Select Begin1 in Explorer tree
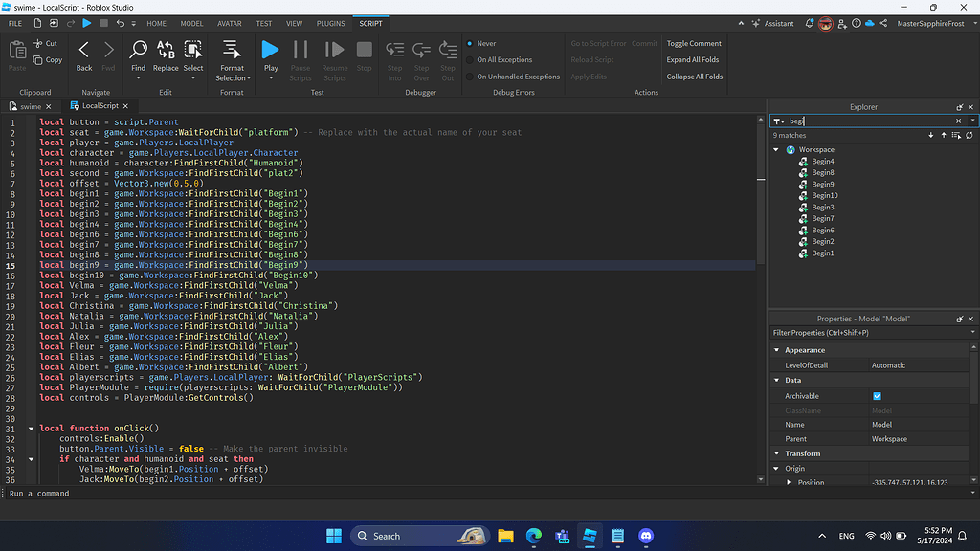Image resolution: width=980 pixels, height=551 pixels. 822,253
